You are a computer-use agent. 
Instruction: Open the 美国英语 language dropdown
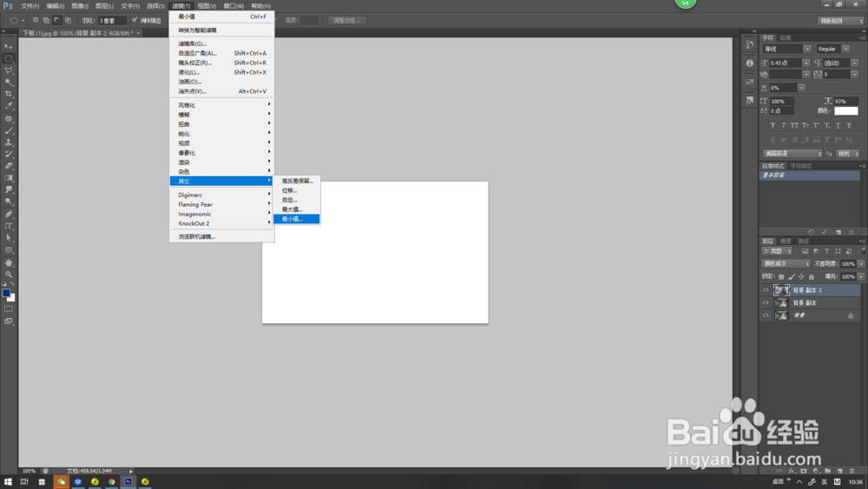tap(792, 154)
